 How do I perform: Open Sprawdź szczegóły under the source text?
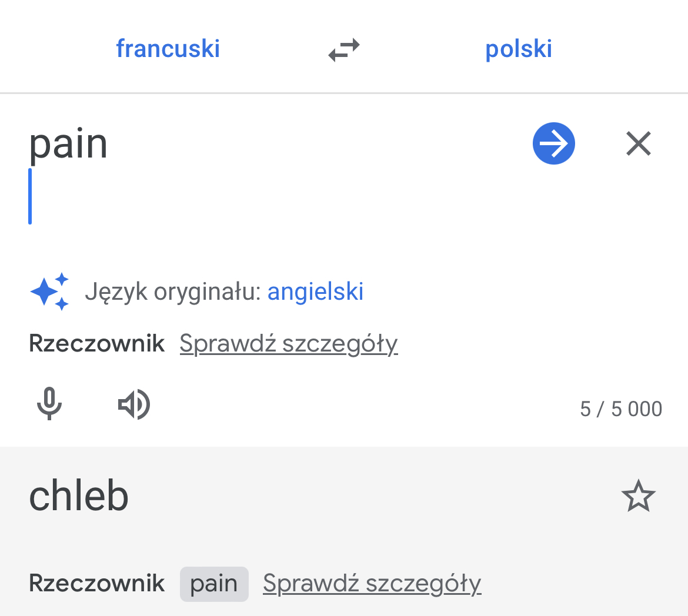tap(289, 343)
